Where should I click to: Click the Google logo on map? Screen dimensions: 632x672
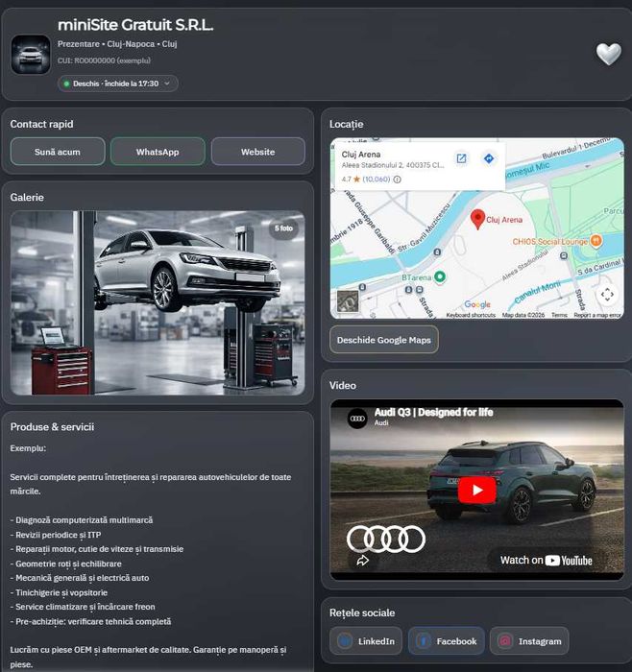pos(477,304)
